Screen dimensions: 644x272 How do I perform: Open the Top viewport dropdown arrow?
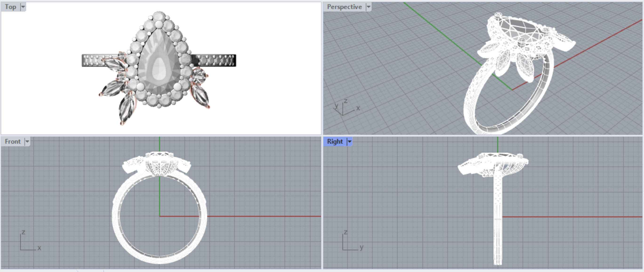tap(23, 7)
